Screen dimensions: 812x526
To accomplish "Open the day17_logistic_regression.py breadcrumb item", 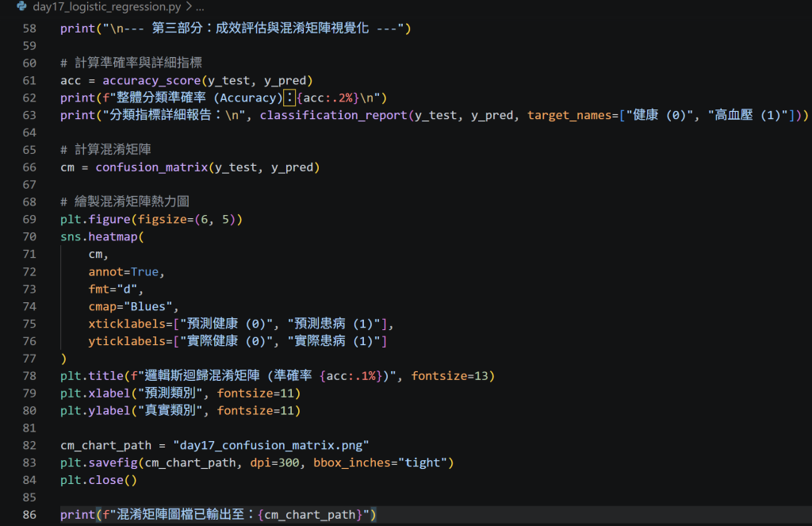I will pyautogui.click(x=107, y=6).
